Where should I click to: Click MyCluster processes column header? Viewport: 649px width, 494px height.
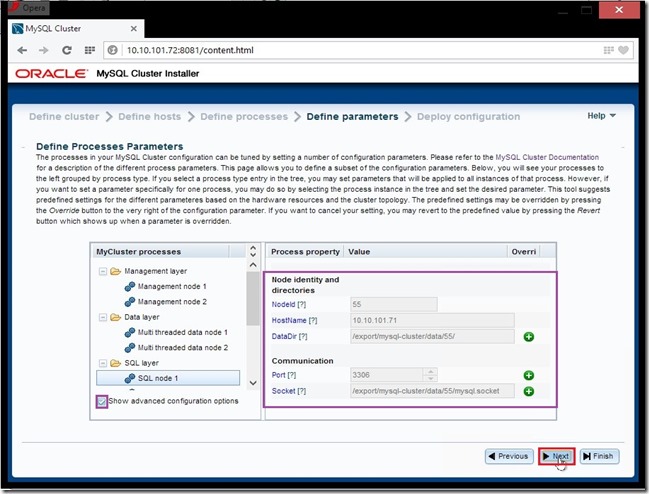tap(161, 252)
